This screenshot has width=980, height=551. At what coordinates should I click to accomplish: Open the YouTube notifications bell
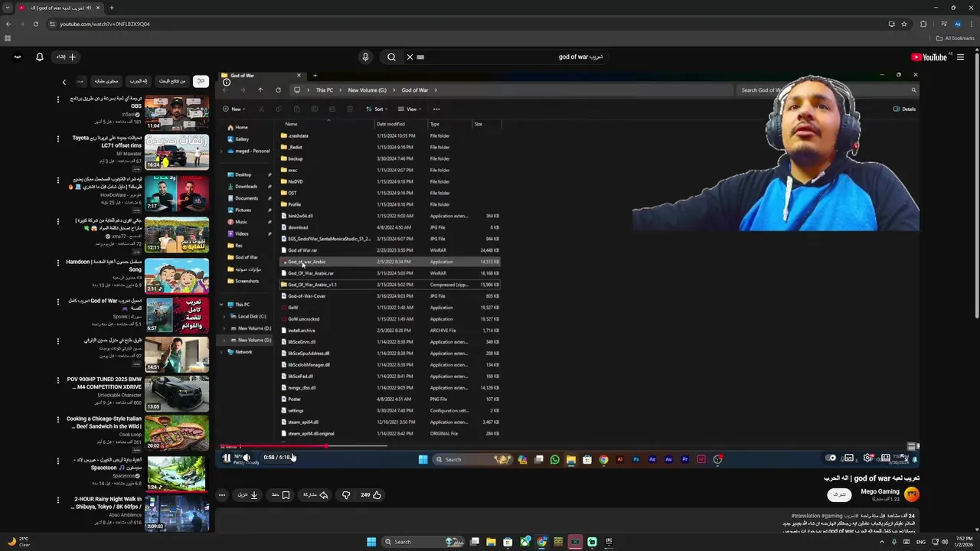pos(40,57)
